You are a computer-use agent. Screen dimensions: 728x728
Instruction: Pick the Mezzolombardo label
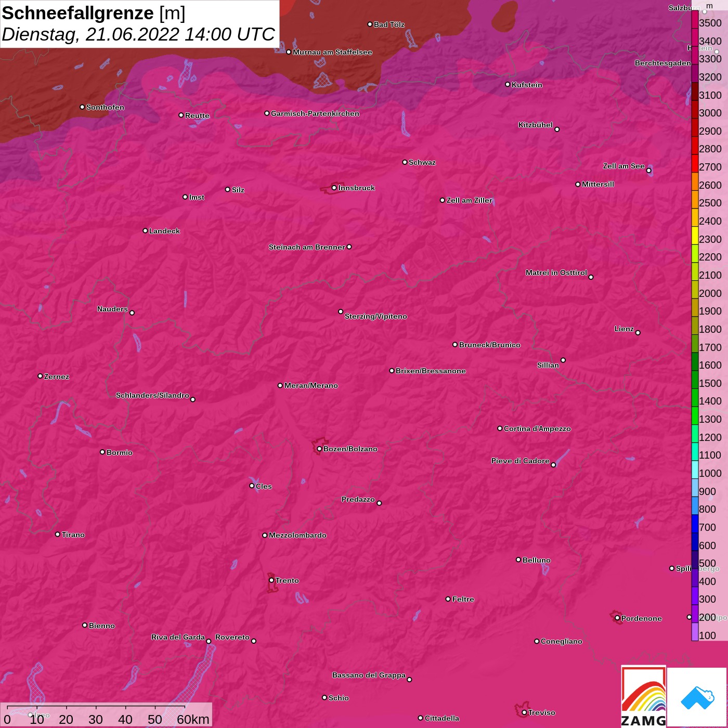click(x=297, y=535)
